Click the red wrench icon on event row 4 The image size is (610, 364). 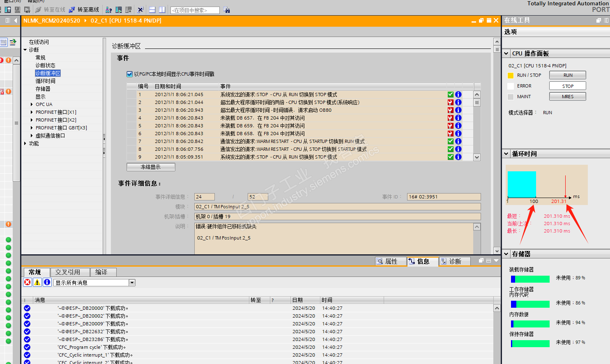point(451,118)
